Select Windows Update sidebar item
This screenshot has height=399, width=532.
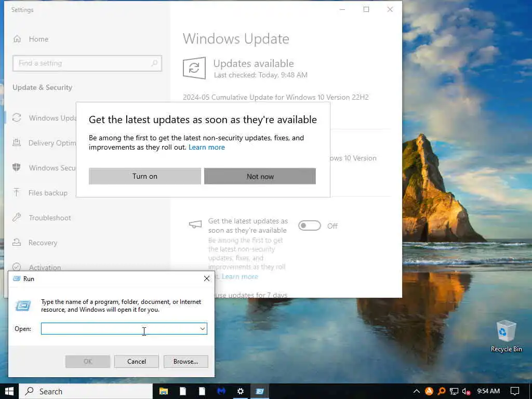(x=52, y=118)
